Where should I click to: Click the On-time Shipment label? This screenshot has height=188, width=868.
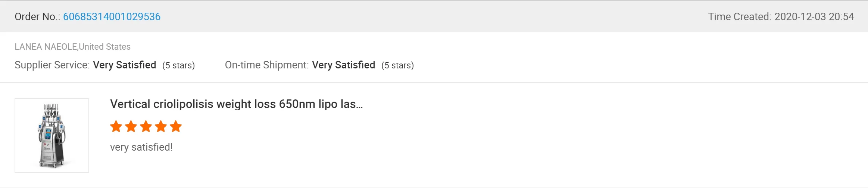[266, 65]
